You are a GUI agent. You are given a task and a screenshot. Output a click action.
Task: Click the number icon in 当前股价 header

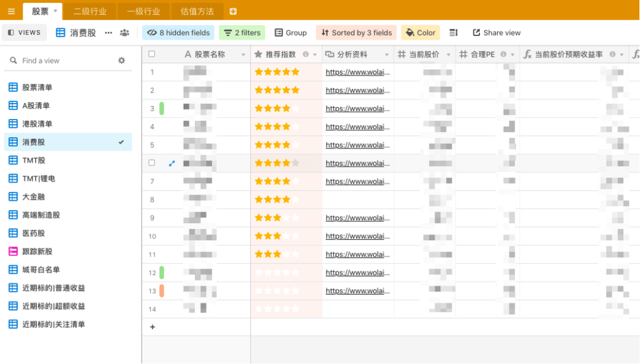point(402,54)
